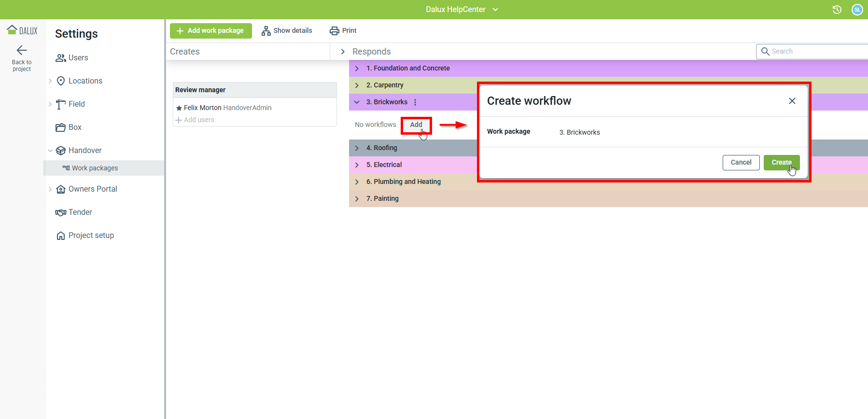Collapse the Handover settings section

(50, 151)
